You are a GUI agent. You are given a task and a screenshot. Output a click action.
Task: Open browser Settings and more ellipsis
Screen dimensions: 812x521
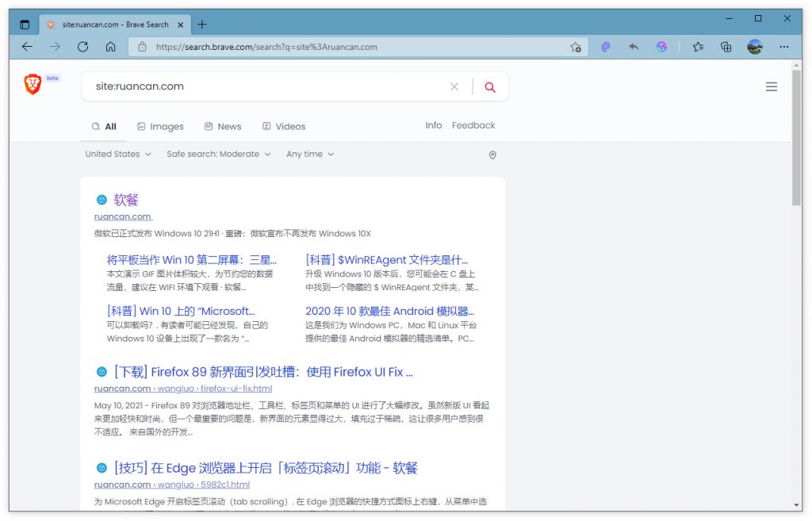[783, 47]
